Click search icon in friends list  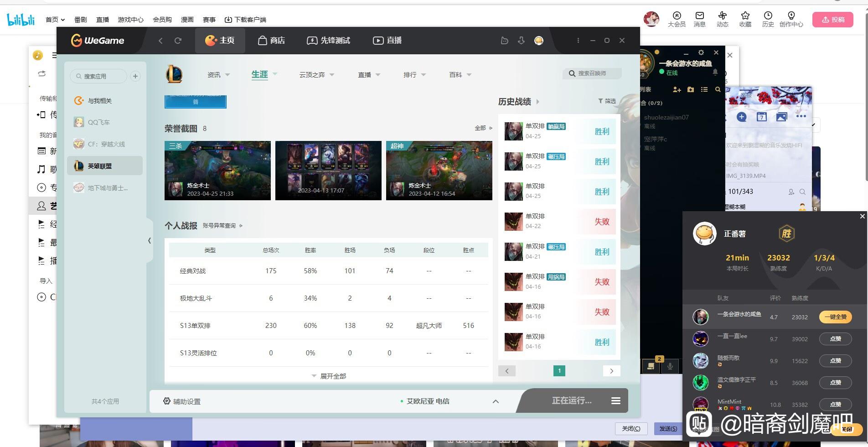(x=718, y=90)
